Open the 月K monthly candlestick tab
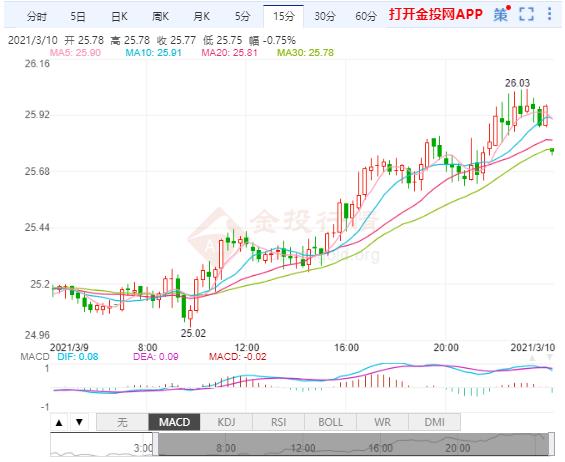 point(201,16)
